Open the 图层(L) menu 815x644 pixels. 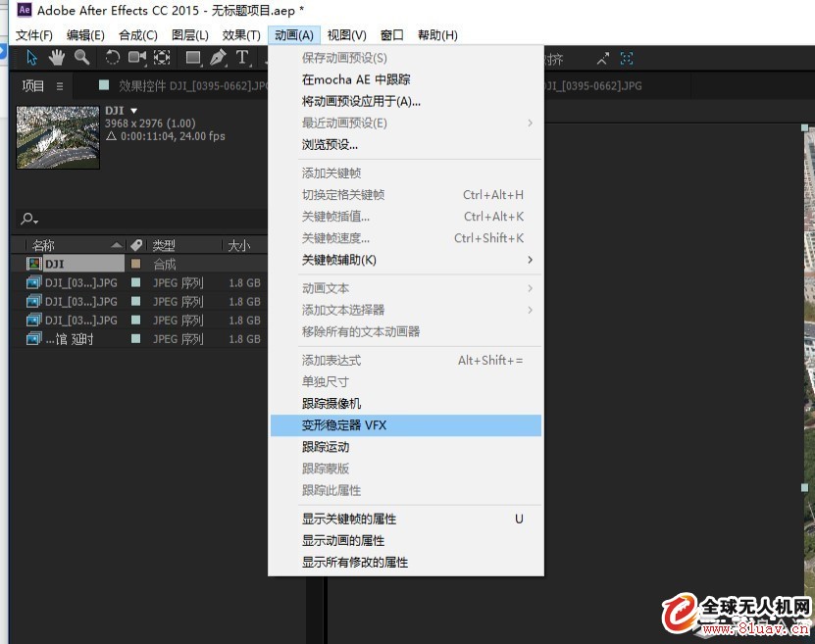tap(190, 35)
